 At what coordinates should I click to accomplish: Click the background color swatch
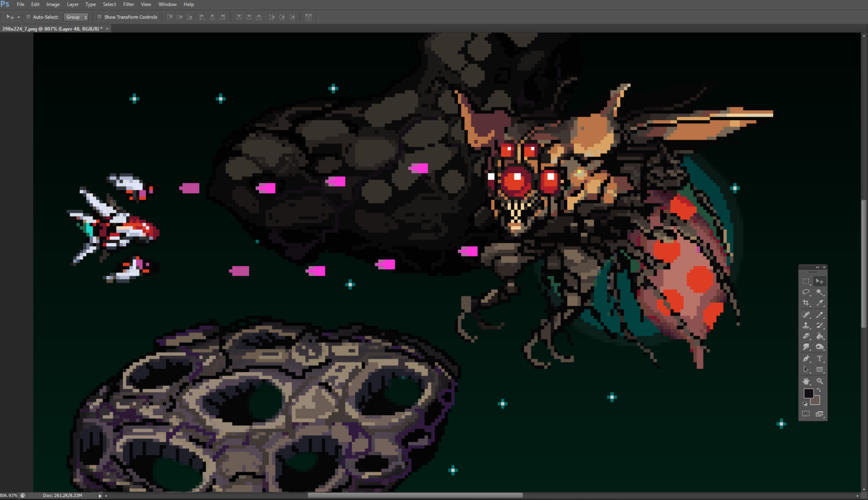(x=817, y=401)
